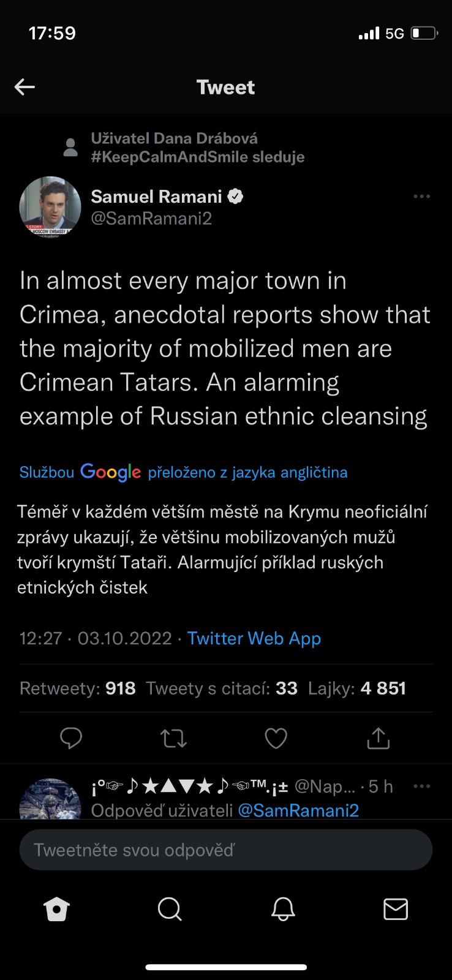Tap the 'Tweetněte svou odpověď' reply field
This screenshot has height=980, width=452.
pos(226,850)
